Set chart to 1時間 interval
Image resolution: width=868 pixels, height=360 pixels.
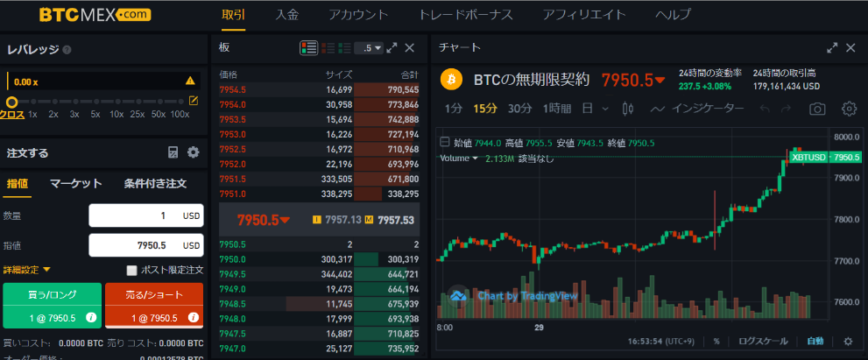pyautogui.click(x=556, y=109)
